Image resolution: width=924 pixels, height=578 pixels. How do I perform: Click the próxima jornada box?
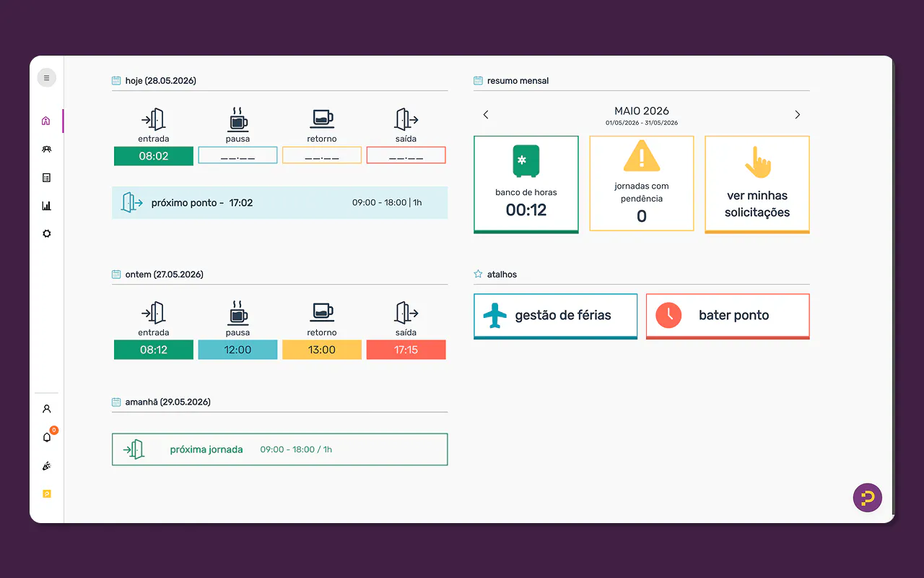point(279,449)
